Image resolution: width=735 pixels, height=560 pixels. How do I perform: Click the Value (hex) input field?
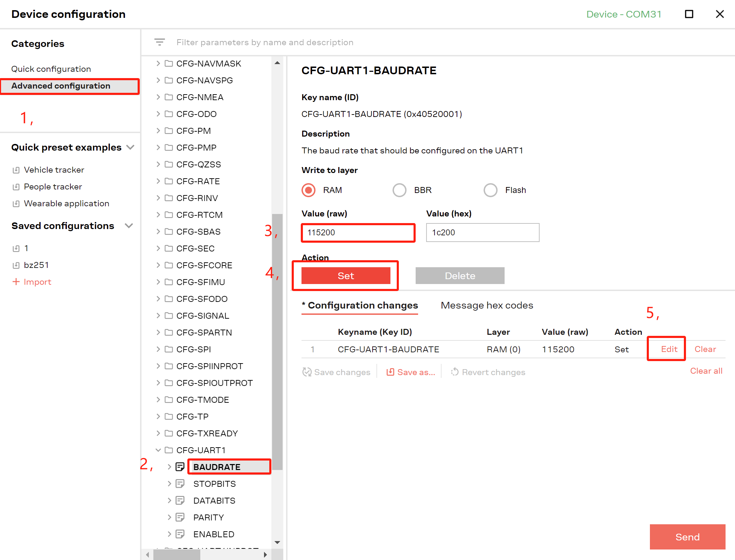[483, 233]
